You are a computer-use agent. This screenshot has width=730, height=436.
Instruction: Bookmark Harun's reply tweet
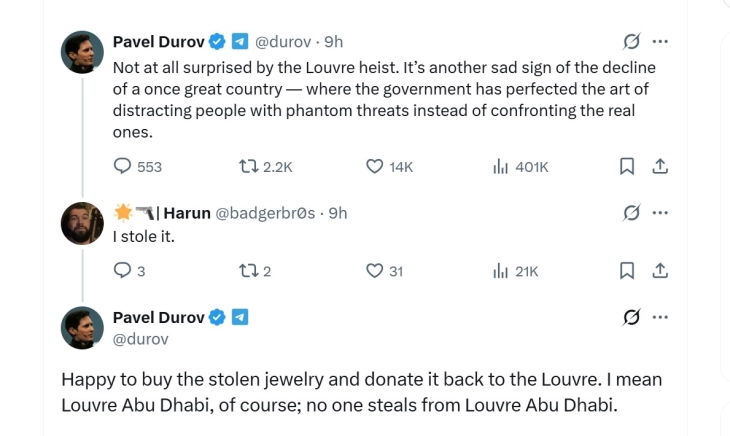click(x=627, y=270)
